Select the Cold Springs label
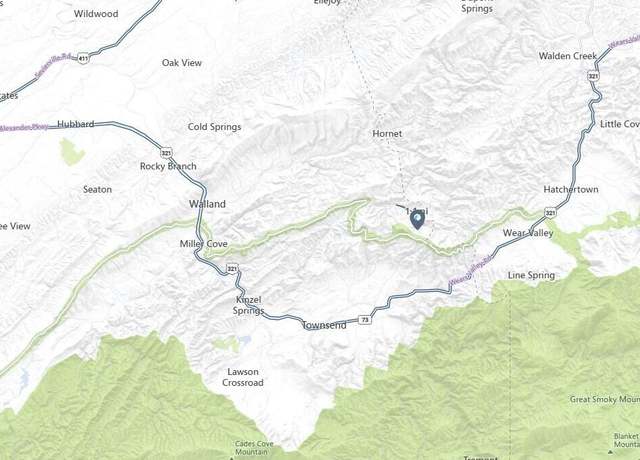The width and height of the screenshot is (640, 460). click(214, 127)
